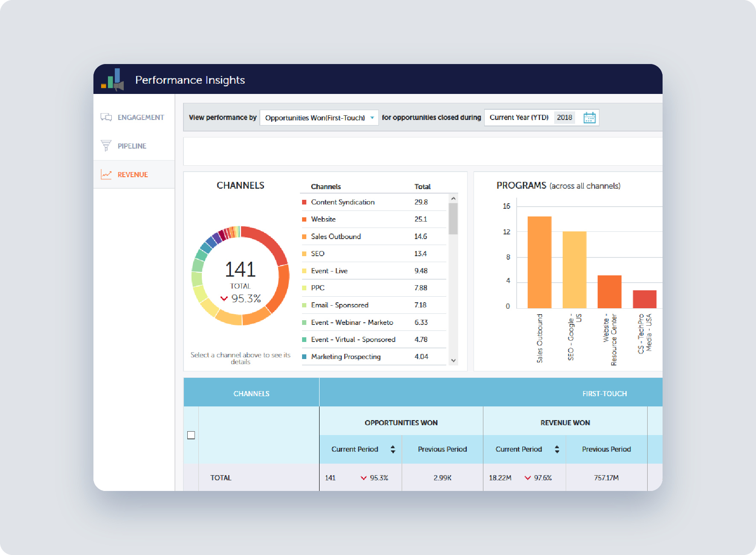The height and width of the screenshot is (555, 756).
Task: Toggle the select-all checkbox in the table
Action: click(191, 435)
